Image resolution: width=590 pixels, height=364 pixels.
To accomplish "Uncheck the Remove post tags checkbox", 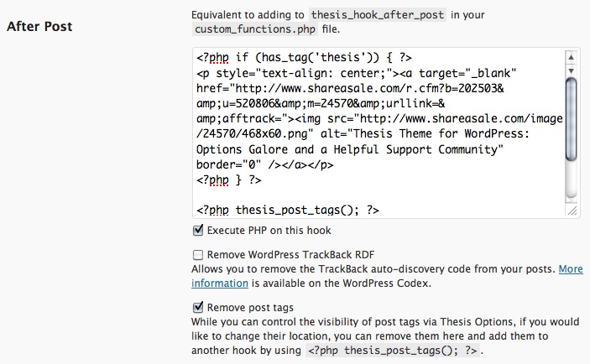I will click(198, 307).
